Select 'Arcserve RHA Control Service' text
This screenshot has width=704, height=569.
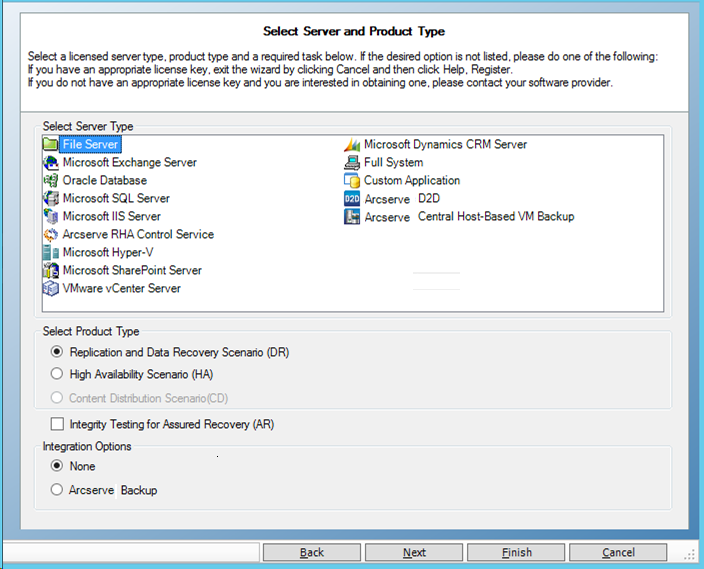pyautogui.click(x=138, y=234)
